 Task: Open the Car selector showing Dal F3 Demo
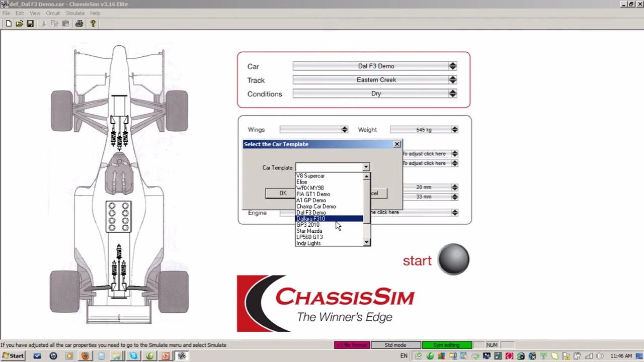point(375,66)
